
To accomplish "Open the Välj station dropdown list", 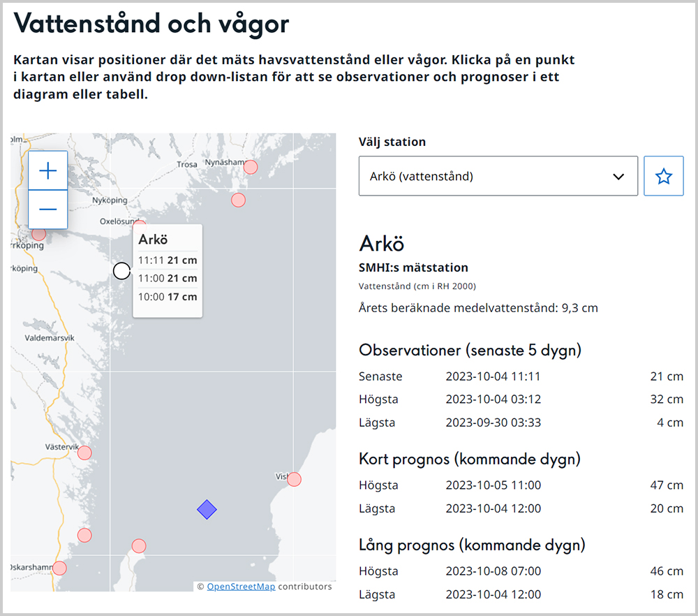I will (x=498, y=176).
